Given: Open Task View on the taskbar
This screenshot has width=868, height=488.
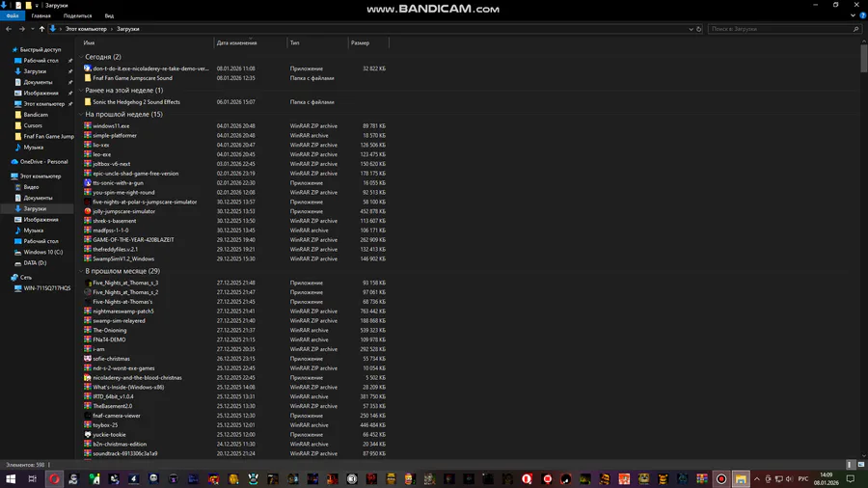Looking at the screenshot, I should pos(32,479).
